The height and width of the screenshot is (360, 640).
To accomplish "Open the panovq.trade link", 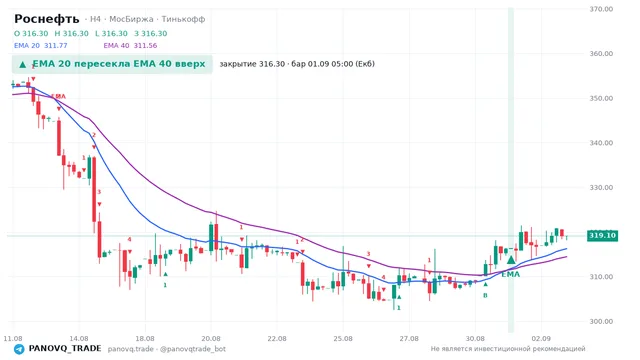I will coord(131,349).
